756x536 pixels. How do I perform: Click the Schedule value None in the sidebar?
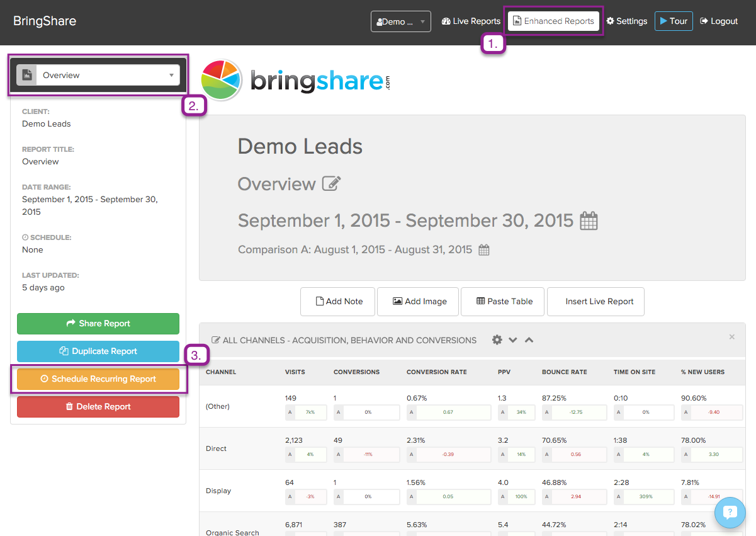coord(33,250)
